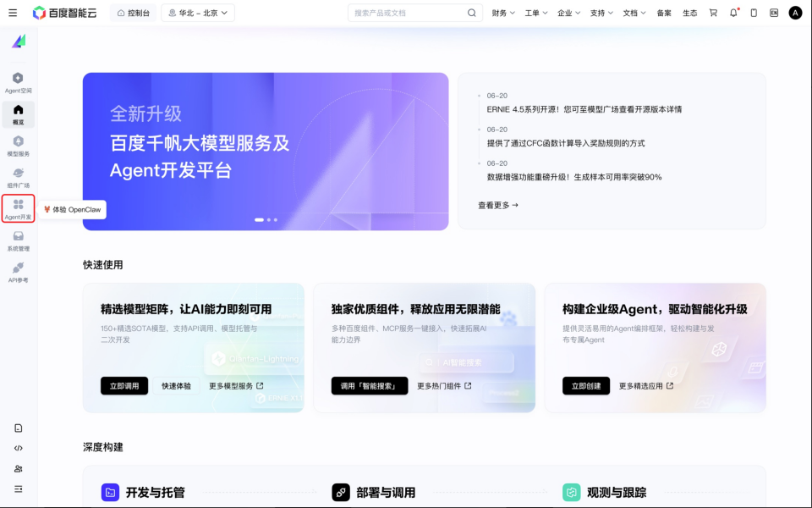Screen dimensions: 812x508
Task: Open the Agent空间 sidebar icon
Action: [x=18, y=82]
